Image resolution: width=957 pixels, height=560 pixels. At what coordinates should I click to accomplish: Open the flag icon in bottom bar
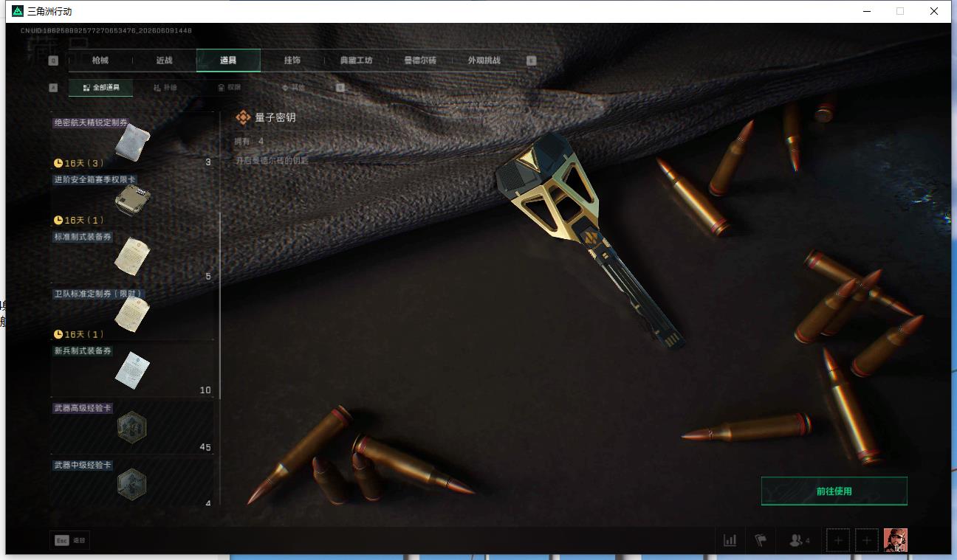point(761,540)
